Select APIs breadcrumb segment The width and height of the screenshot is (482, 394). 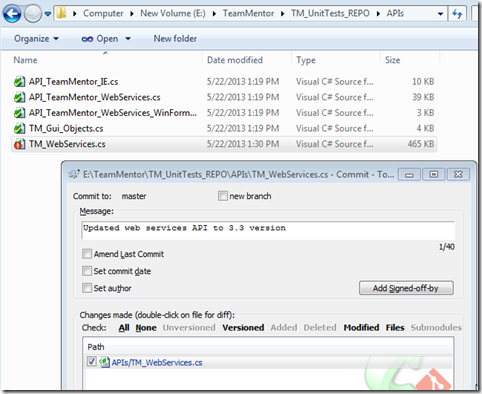[395, 13]
